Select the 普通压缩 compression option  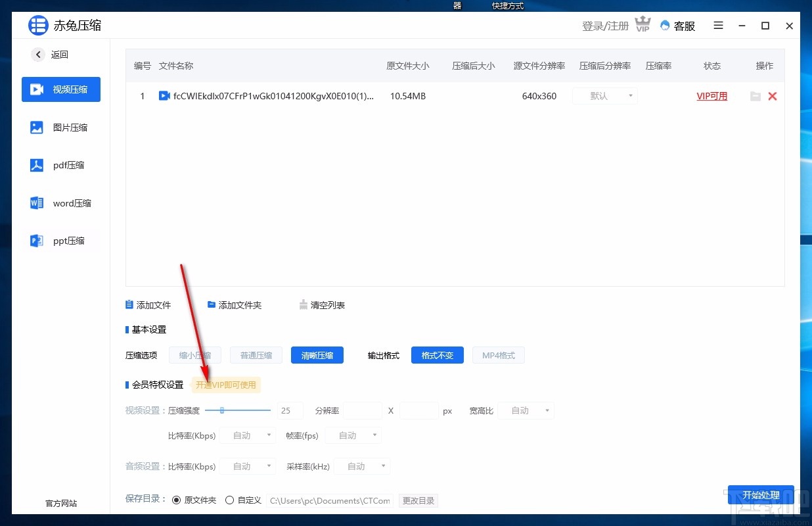(256, 355)
